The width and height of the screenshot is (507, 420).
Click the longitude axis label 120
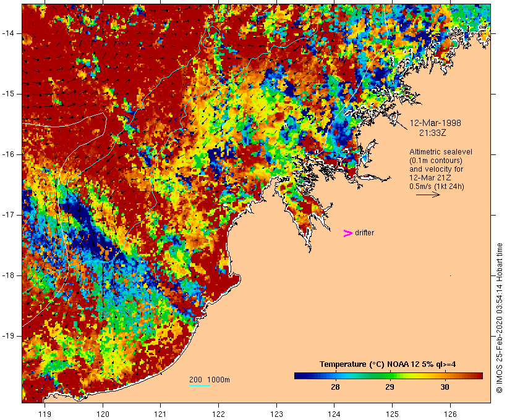(x=103, y=414)
